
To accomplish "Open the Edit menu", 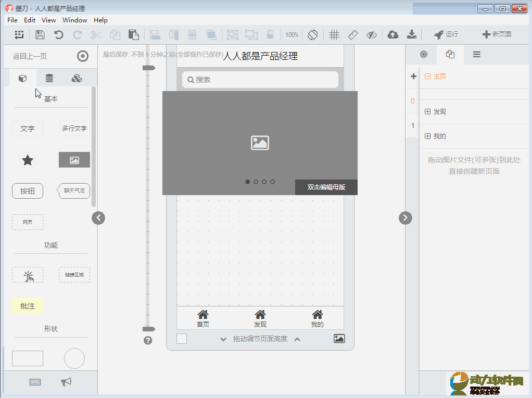I will 30,20.
